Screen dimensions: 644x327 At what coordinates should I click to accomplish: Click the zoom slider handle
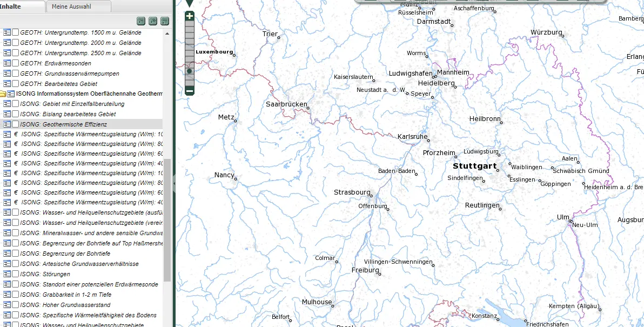(190, 71)
